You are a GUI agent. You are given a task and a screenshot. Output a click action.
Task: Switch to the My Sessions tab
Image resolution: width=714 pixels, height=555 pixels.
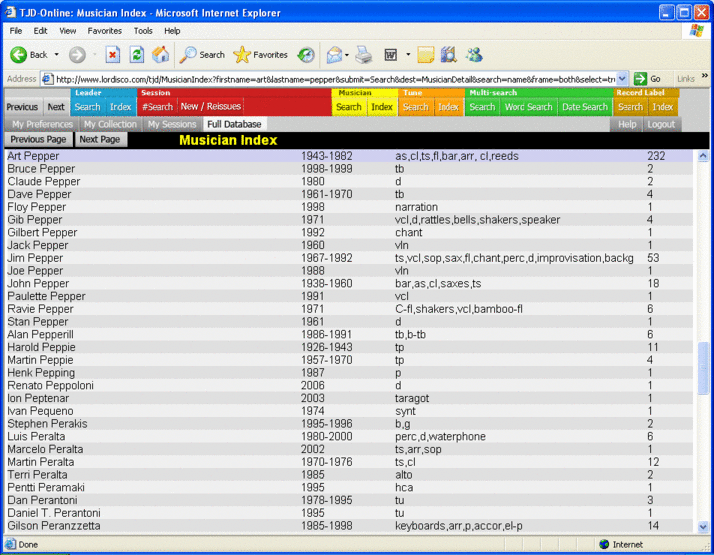click(x=172, y=124)
